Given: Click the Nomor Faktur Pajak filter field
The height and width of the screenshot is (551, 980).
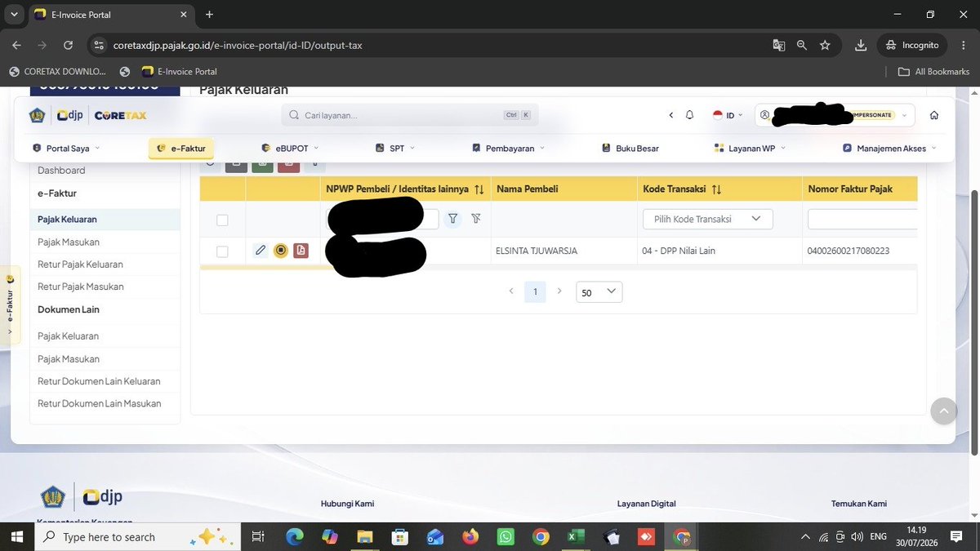Looking at the screenshot, I should (862, 219).
